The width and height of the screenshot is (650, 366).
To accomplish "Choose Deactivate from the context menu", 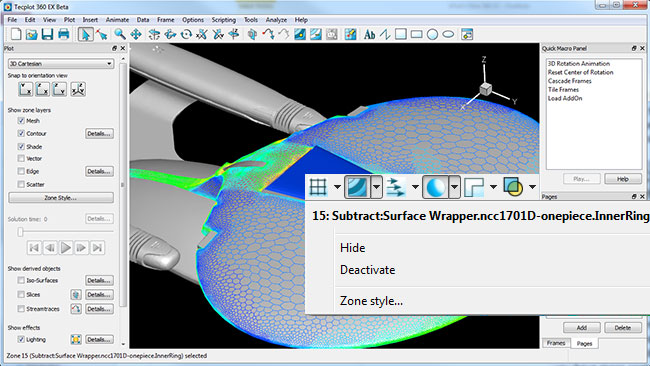I will tap(367, 270).
